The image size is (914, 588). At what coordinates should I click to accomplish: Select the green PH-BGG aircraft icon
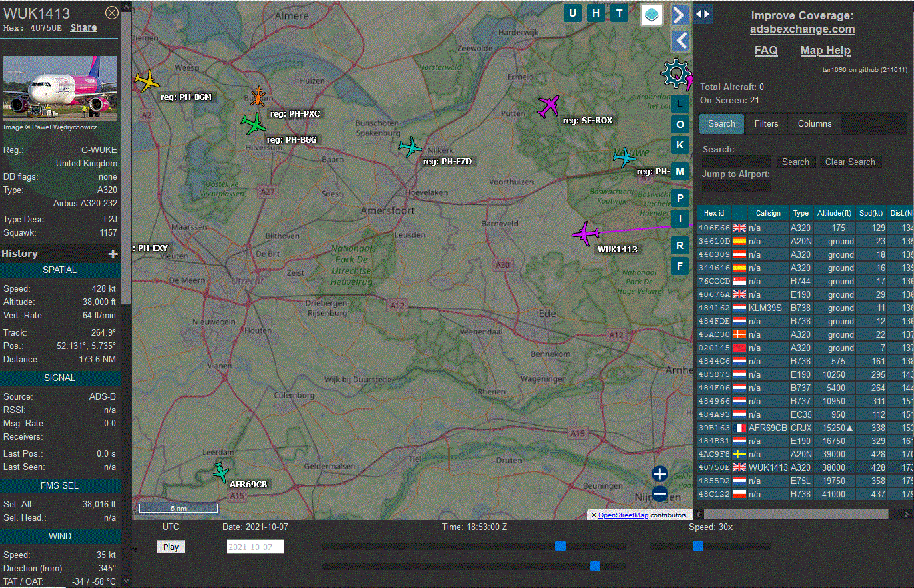(x=253, y=123)
